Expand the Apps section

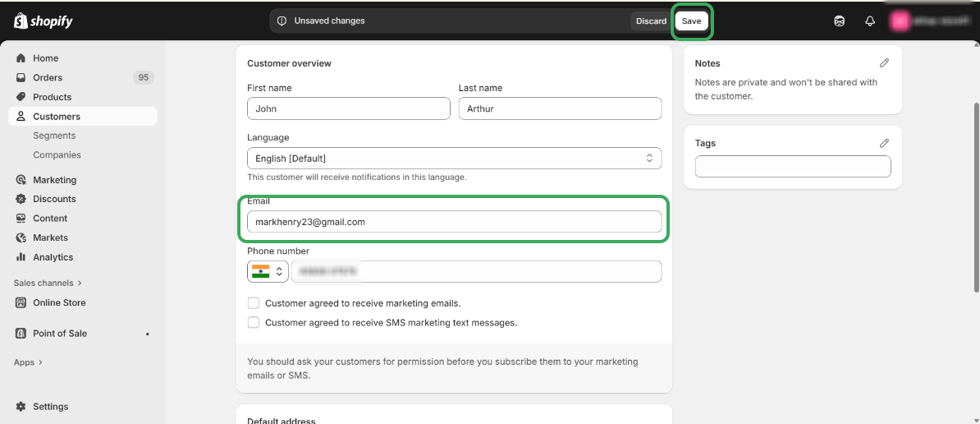click(x=28, y=362)
